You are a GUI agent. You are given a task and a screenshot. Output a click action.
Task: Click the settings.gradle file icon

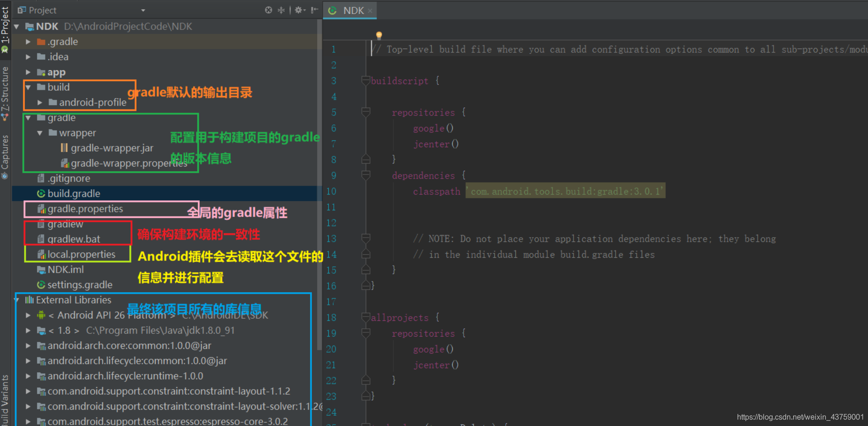tap(41, 285)
